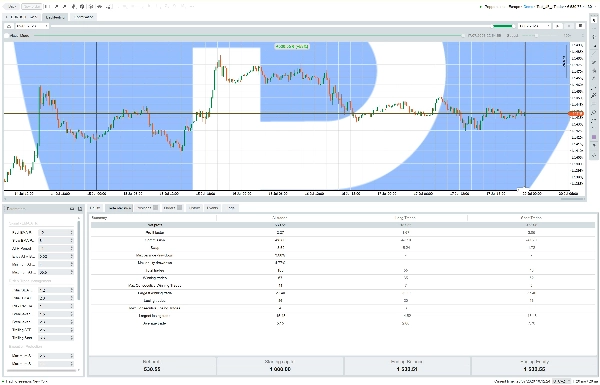The width and height of the screenshot is (600, 385).
Task: Click the icon directly above the purple swatch
Action: [x=594, y=128]
